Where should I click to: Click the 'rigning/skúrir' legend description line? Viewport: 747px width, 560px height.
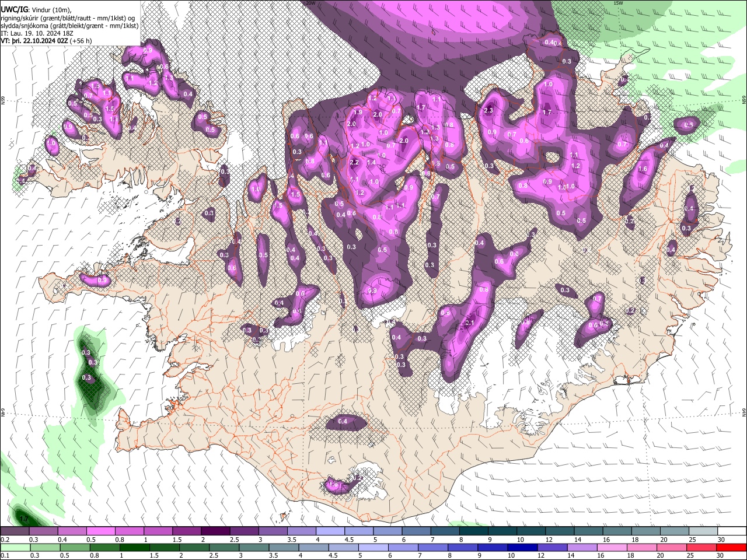(68, 17)
